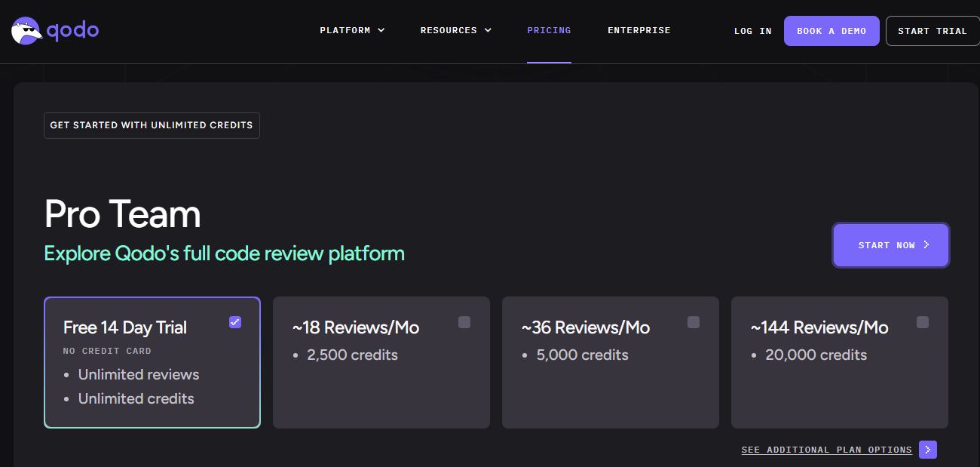Select the 2,500 credits text
The width and height of the screenshot is (980, 467).
(x=352, y=355)
